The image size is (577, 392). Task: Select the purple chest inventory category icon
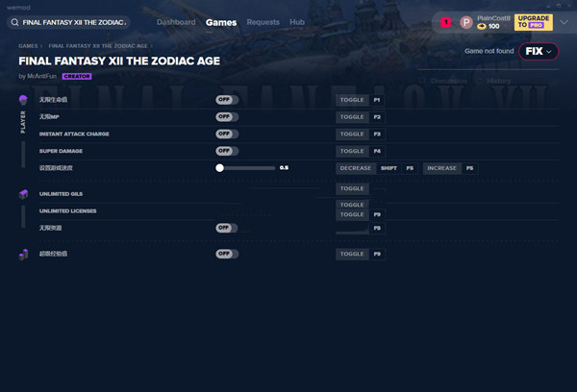tap(23, 194)
